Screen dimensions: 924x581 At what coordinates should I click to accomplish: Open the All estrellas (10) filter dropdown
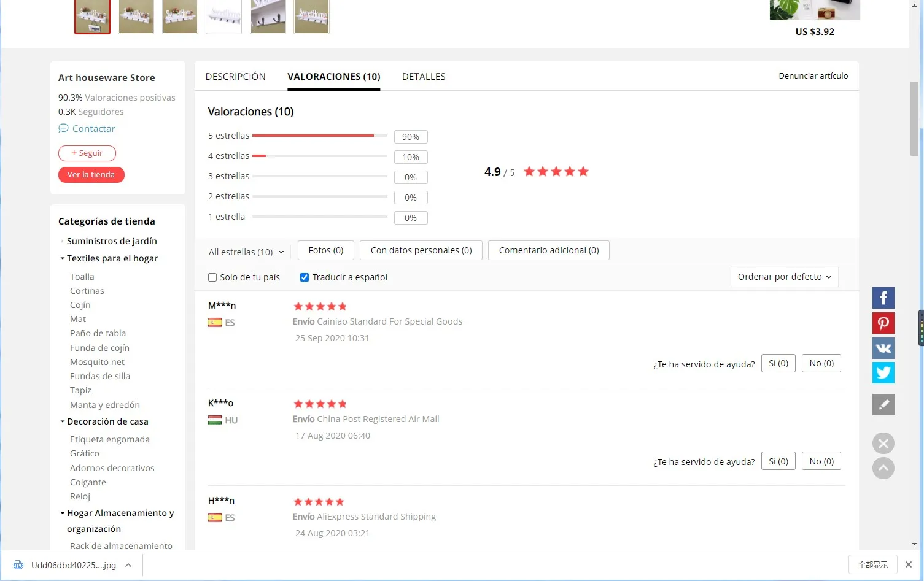246,252
